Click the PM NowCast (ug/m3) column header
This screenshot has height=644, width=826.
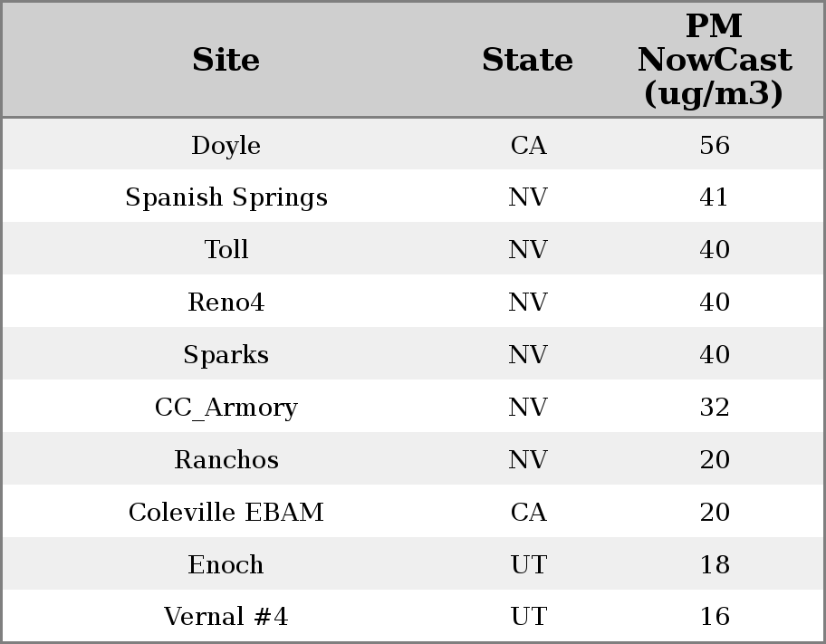714,61
